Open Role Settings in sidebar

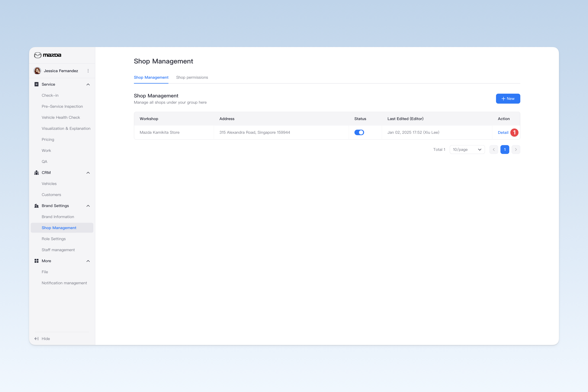pyautogui.click(x=54, y=239)
